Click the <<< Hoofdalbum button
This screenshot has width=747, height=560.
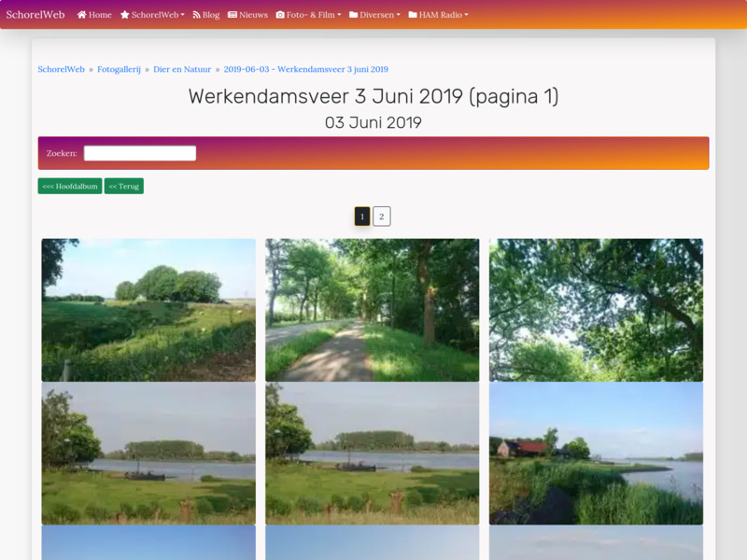click(x=70, y=186)
